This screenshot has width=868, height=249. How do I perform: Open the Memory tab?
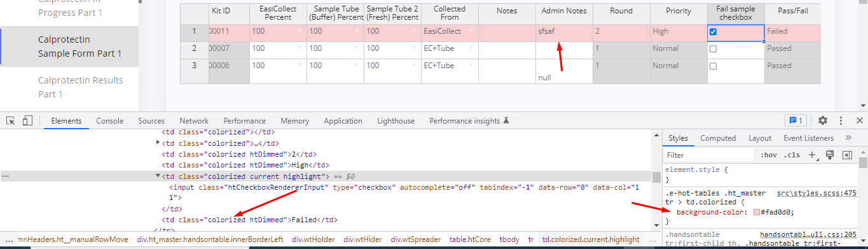click(295, 120)
